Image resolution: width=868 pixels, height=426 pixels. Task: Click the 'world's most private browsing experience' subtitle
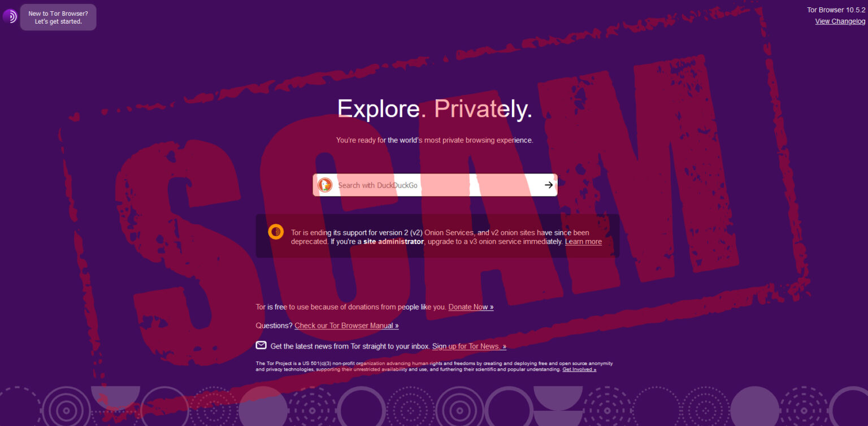(x=435, y=140)
